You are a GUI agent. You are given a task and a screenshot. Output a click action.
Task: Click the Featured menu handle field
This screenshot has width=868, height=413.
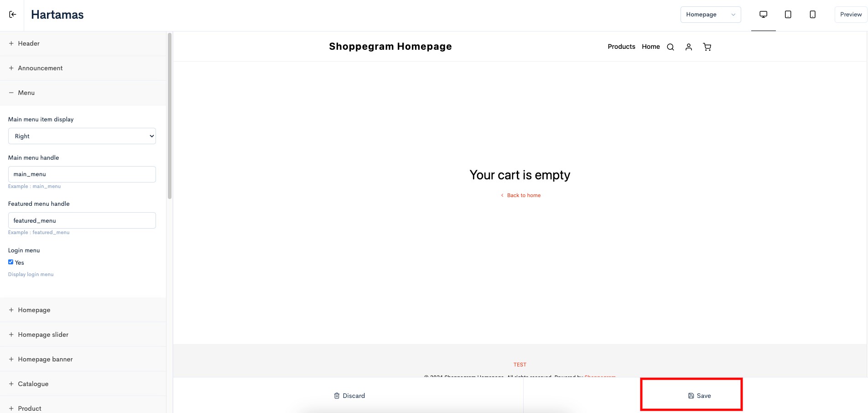[82, 220]
